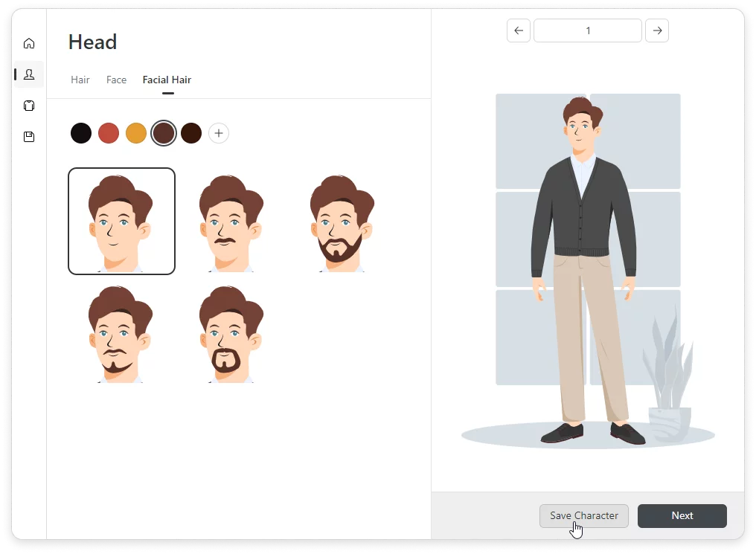Select the darkest brown facial hair color
Screen dimensions: 756x554
[x=191, y=132]
